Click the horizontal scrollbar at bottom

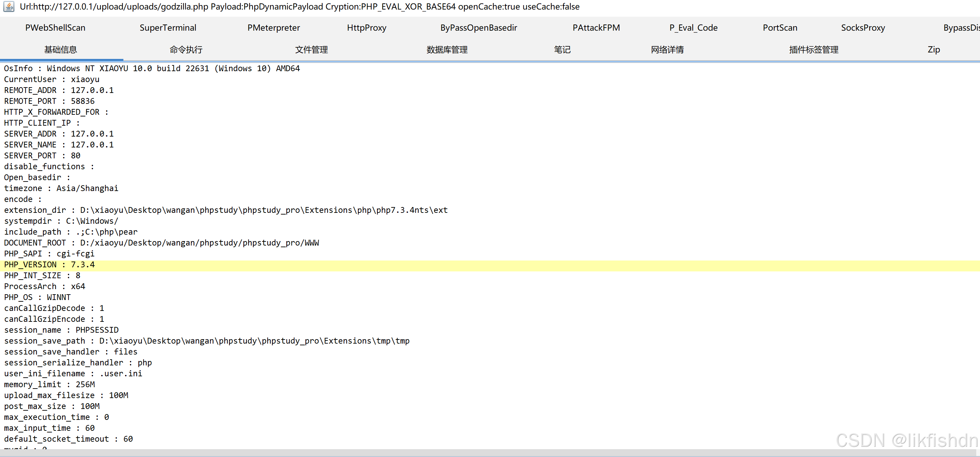[x=490, y=453]
